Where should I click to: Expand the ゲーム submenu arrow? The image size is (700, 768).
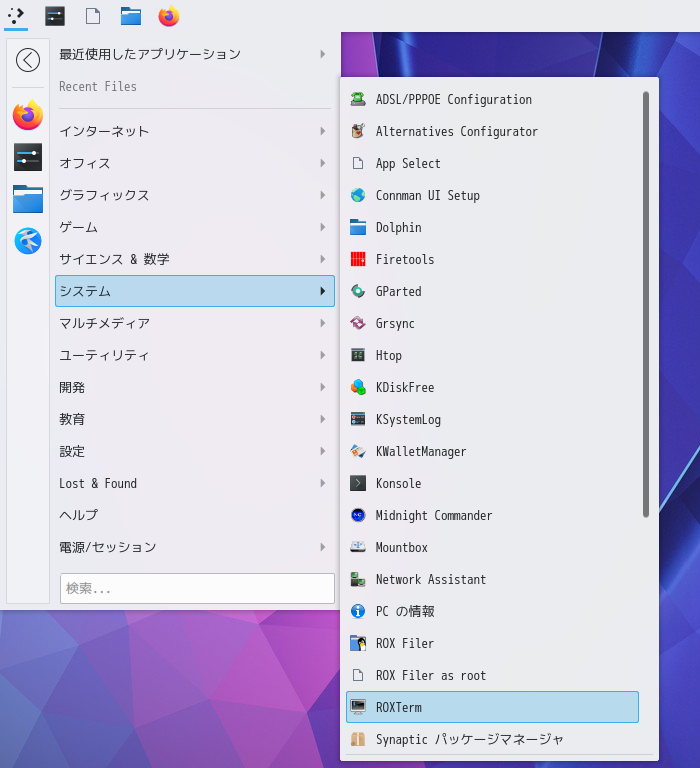click(x=323, y=227)
